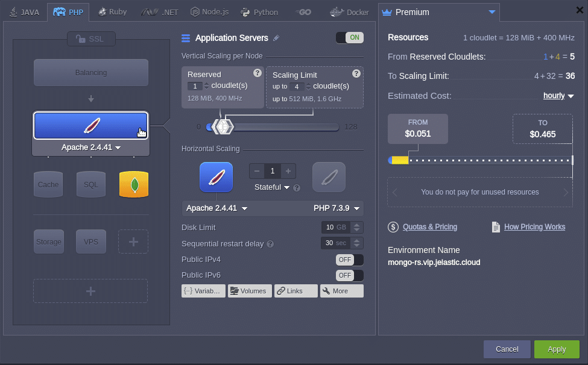The image size is (588, 365).
Task: Decrease node count with minus button
Action: tap(257, 171)
